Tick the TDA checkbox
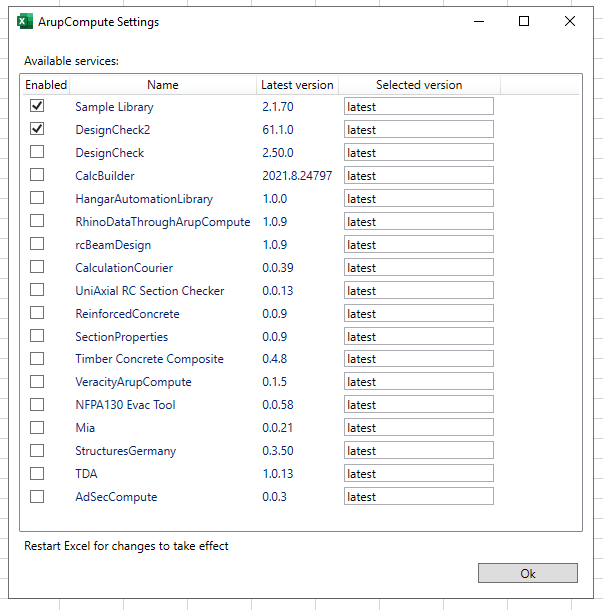The width and height of the screenshot is (603, 610). [x=37, y=473]
